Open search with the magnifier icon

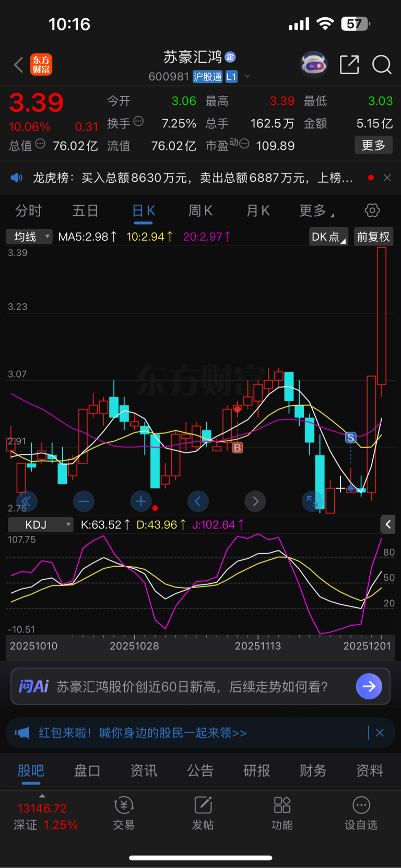point(382,65)
